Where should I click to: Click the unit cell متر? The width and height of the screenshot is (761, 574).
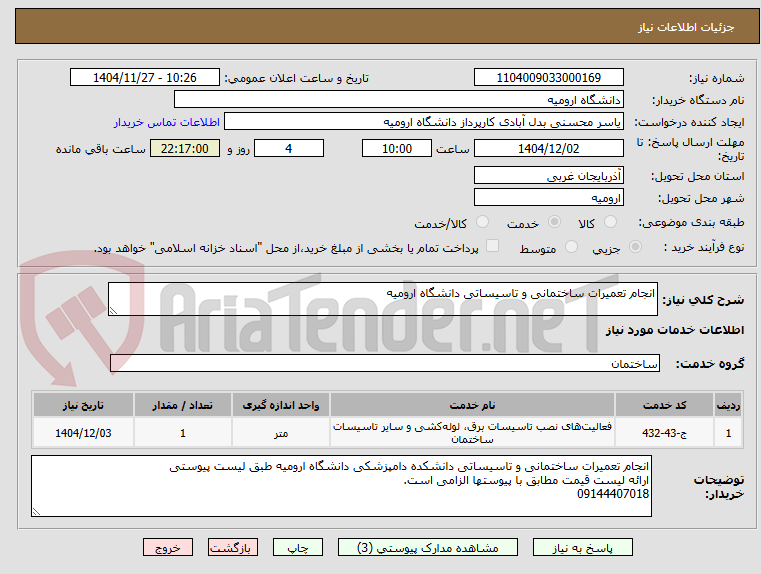coord(281,433)
